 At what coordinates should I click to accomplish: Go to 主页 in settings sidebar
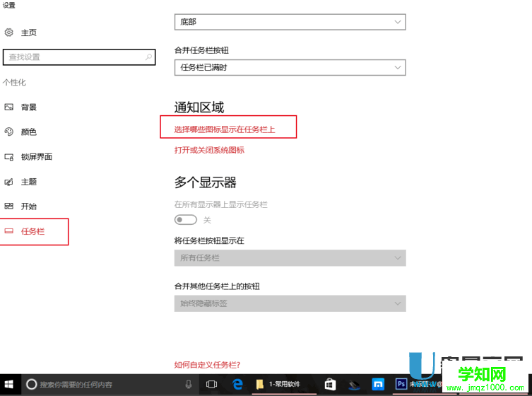(29, 33)
